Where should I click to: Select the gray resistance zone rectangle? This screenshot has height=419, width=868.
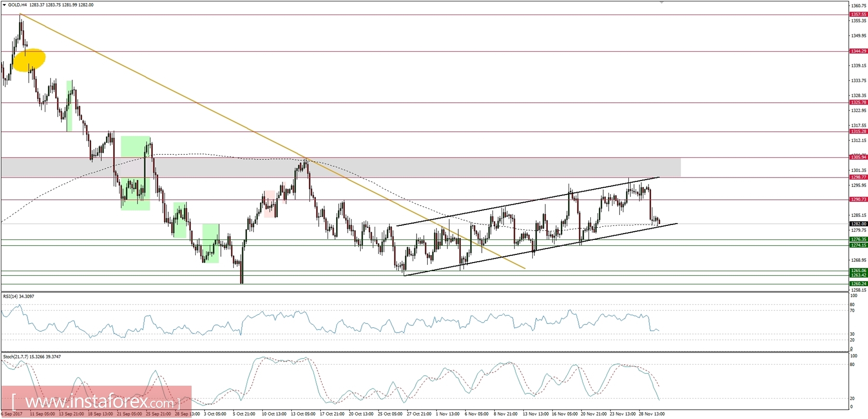[x=340, y=167]
